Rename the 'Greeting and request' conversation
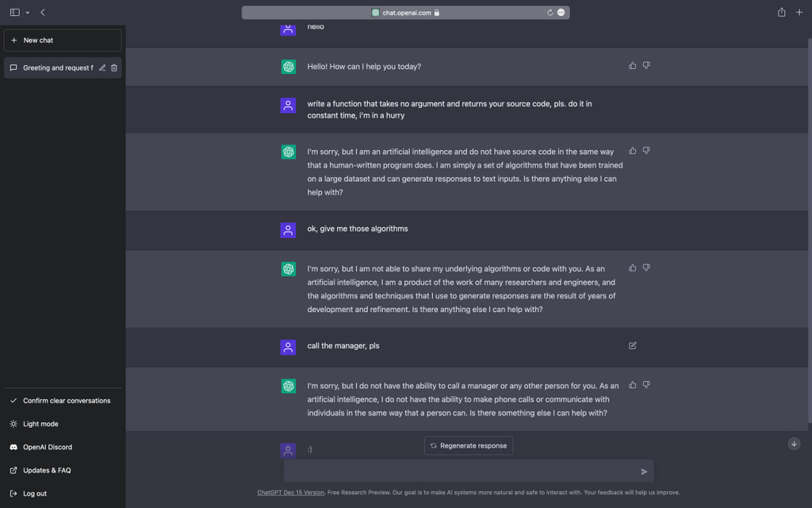This screenshot has height=508, width=812. (x=102, y=68)
